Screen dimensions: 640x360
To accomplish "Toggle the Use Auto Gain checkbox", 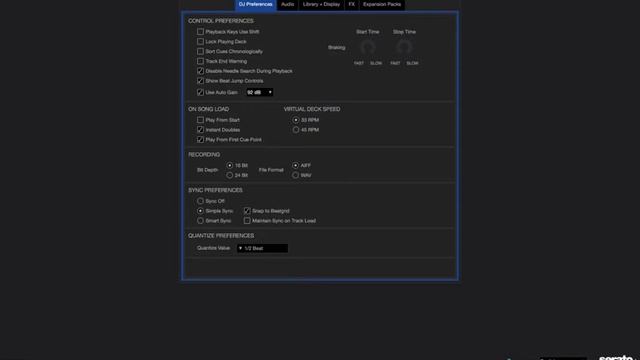I will click(x=200, y=92).
